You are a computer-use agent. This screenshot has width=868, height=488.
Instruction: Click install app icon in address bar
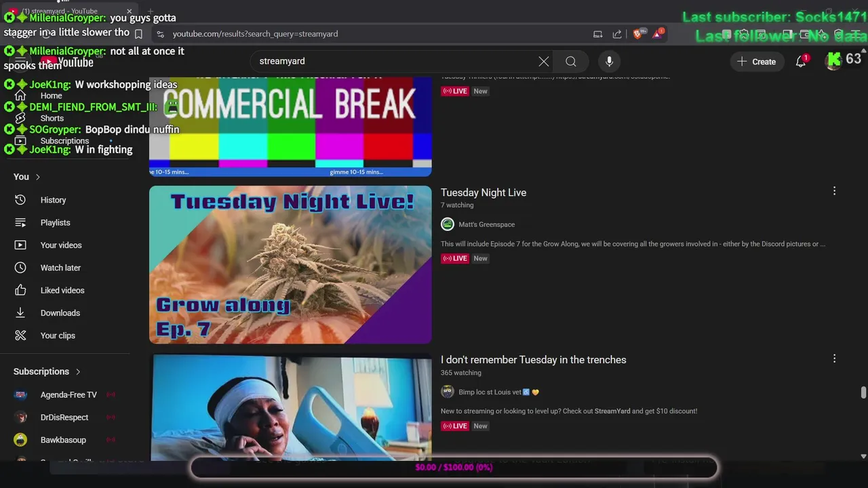pyautogui.click(x=597, y=34)
